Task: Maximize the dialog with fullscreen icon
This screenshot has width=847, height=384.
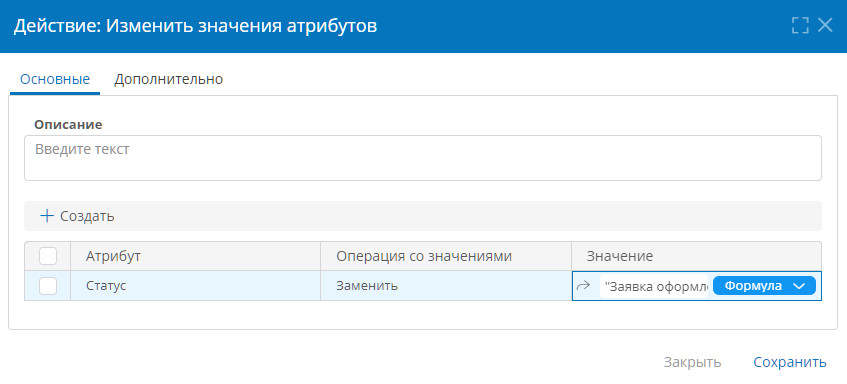Action: pyautogui.click(x=800, y=25)
